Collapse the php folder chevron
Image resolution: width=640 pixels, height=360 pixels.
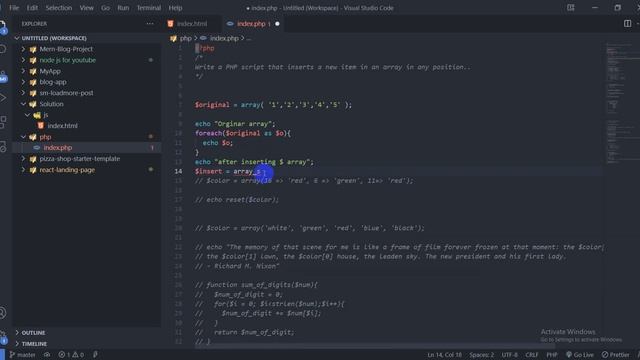tap(23, 137)
